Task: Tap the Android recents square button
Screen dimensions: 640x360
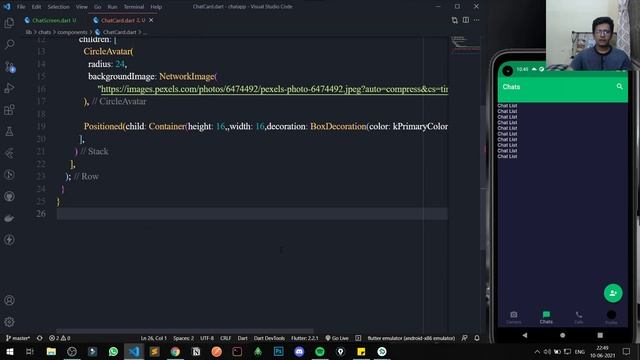Action: click(600, 335)
